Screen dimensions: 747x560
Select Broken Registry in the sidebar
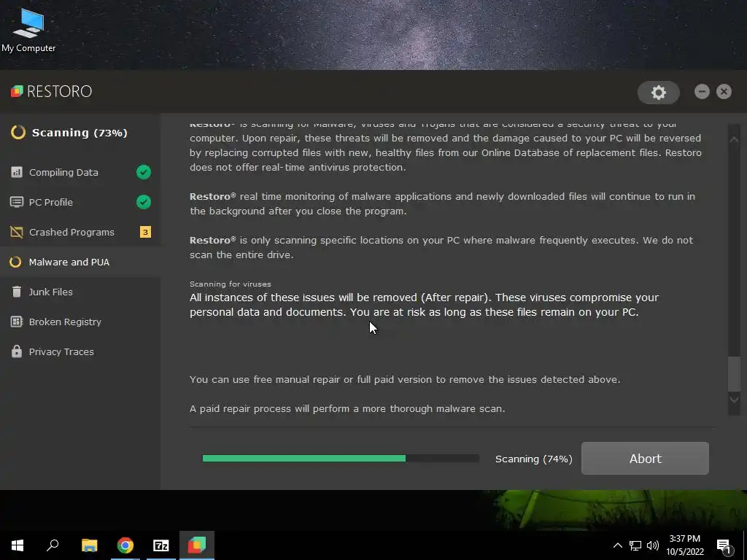point(80,322)
